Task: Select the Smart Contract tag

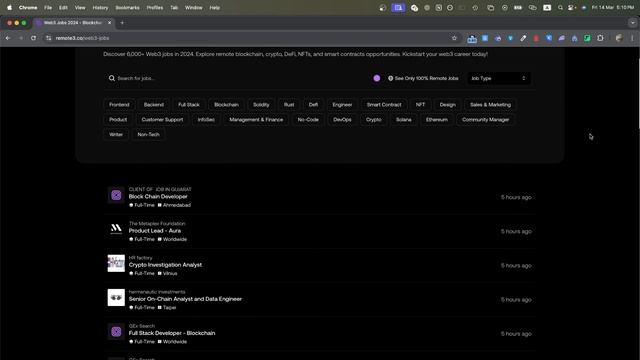Action: click(384, 105)
